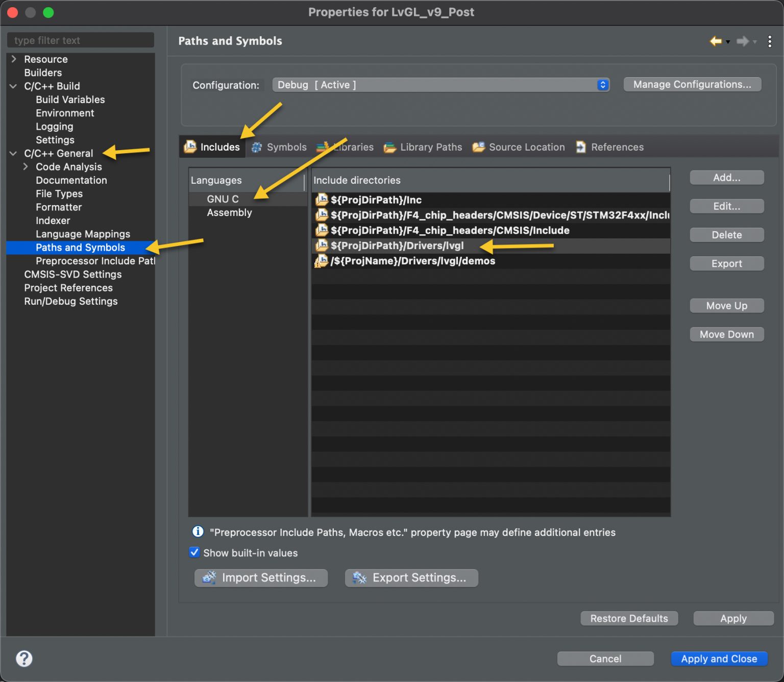
Task: Click the type filter text field
Action: 80,40
